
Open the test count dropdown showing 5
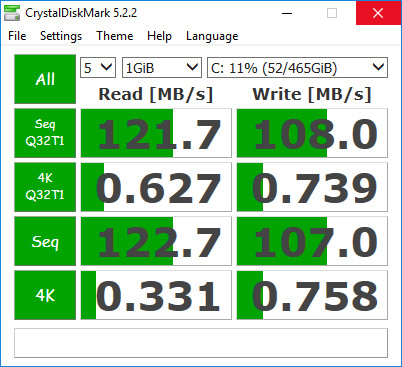98,68
